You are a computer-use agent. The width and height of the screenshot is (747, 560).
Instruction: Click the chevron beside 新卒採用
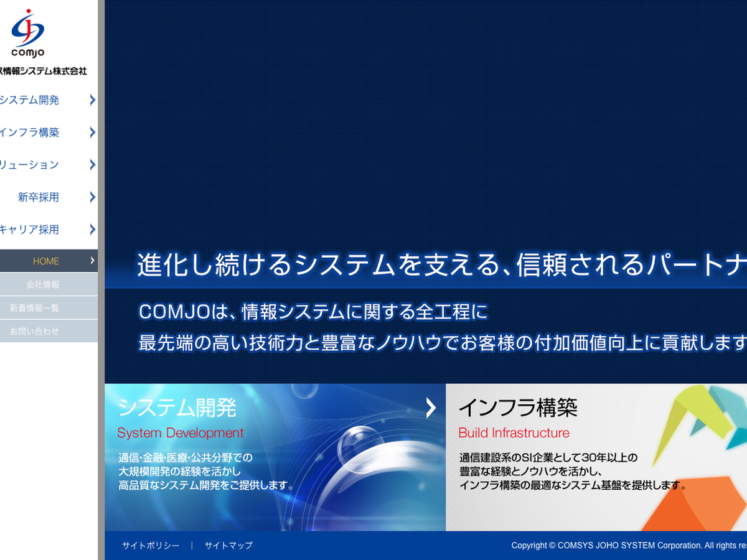(92, 197)
